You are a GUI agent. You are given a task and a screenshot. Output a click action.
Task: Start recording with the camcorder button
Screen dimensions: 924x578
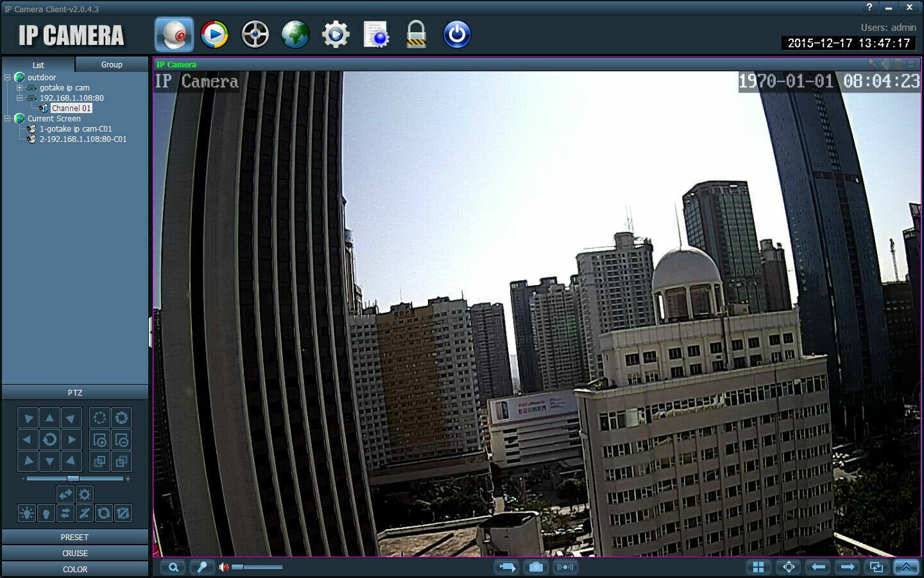[x=507, y=567]
